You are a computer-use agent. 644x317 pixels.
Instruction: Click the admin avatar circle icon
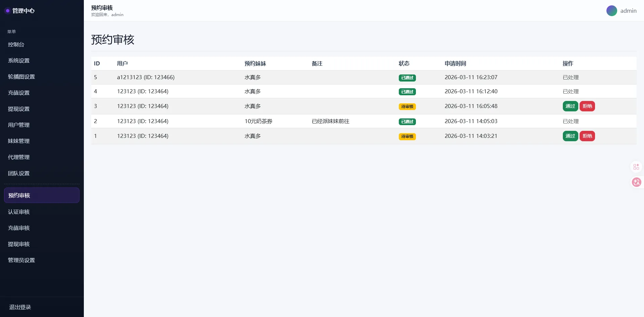point(611,11)
